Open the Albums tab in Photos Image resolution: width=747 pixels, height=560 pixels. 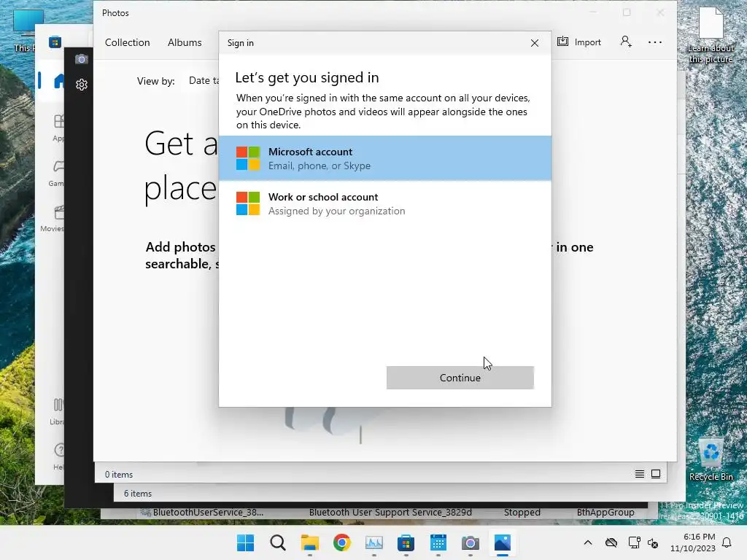pos(185,42)
